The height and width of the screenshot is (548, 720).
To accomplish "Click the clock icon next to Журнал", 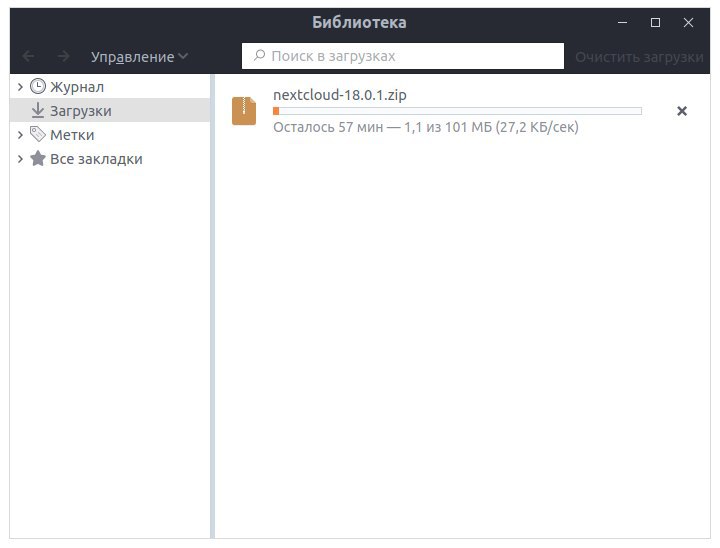I will point(38,86).
